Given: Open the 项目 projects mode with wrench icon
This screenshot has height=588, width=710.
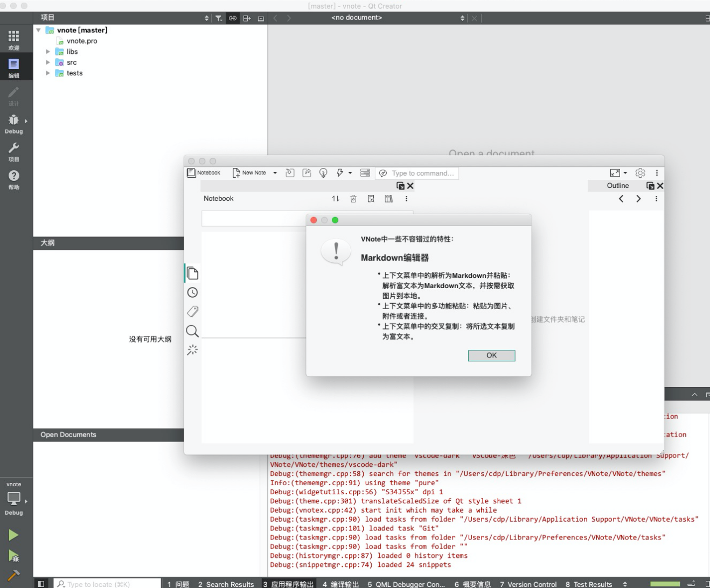Looking at the screenshot, I should click(x=14, y=152).
